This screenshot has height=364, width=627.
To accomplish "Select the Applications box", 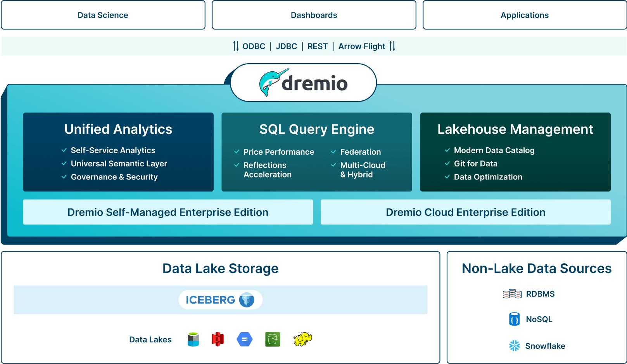I will click(525, 15).
